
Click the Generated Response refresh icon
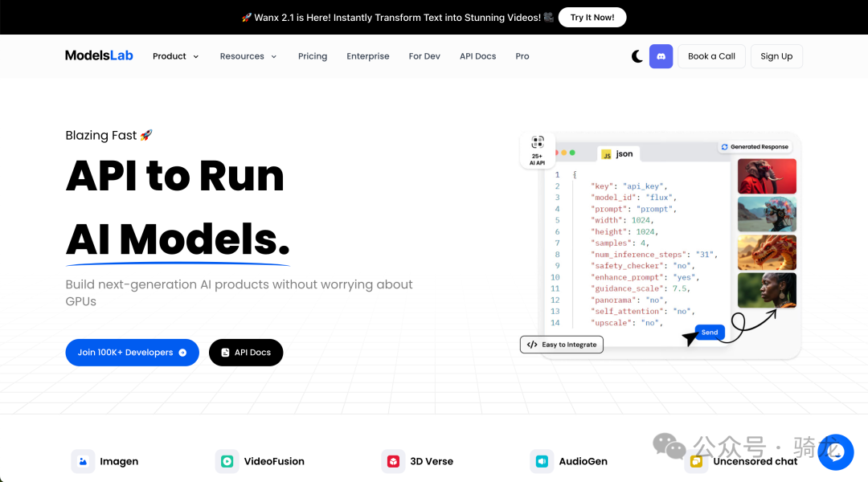tap(725, 147)
